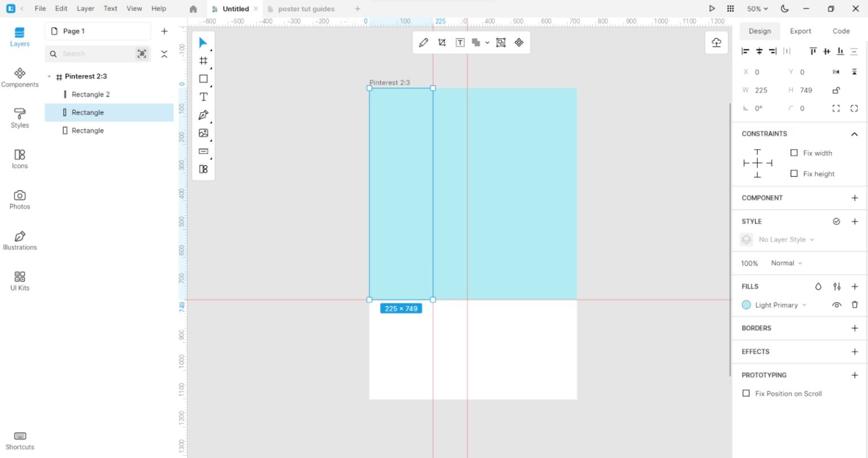
Task: Click the Crop icon in floating toolbar
Action: point(442,42)
